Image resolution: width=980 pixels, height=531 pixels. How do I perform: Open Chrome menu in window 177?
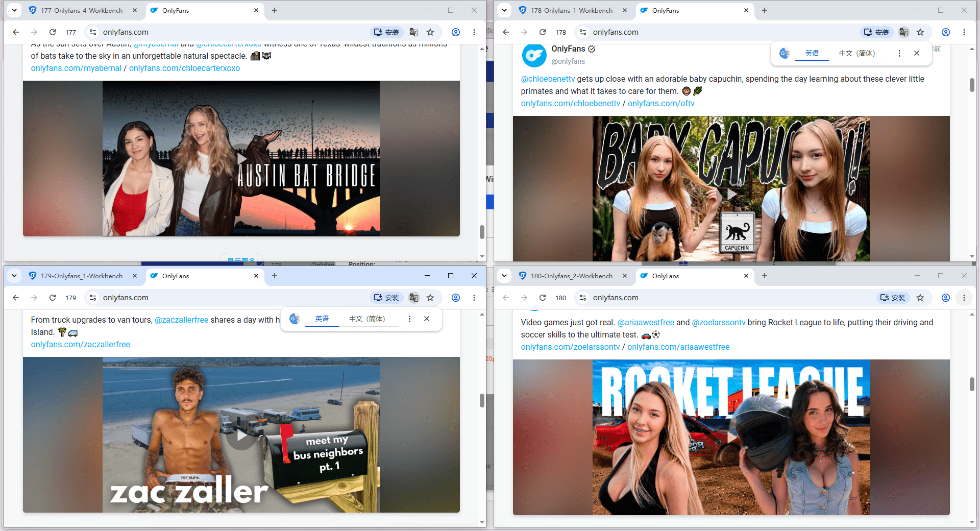[474, 32]
